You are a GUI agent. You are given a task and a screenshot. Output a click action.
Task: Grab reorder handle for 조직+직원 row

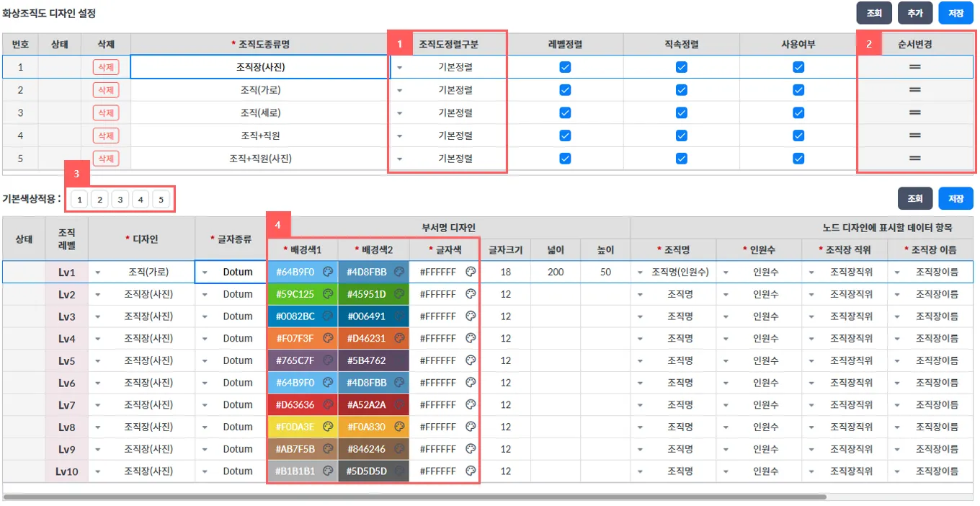pyautogui.click(x=915, y=136)
